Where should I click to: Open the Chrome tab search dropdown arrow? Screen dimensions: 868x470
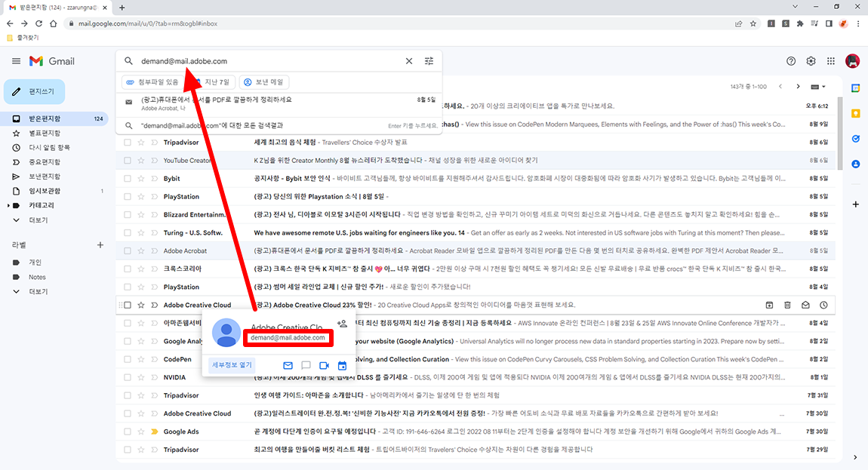coord(795,7)
